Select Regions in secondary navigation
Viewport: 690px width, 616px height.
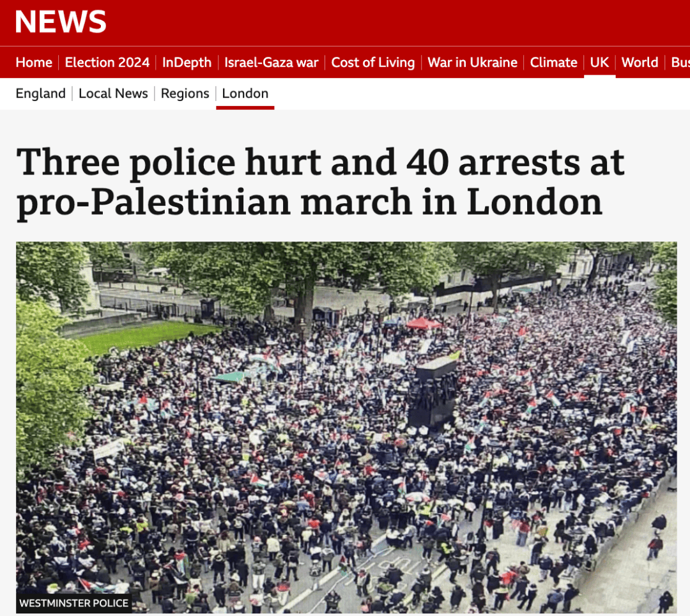(x=185, y=93)
